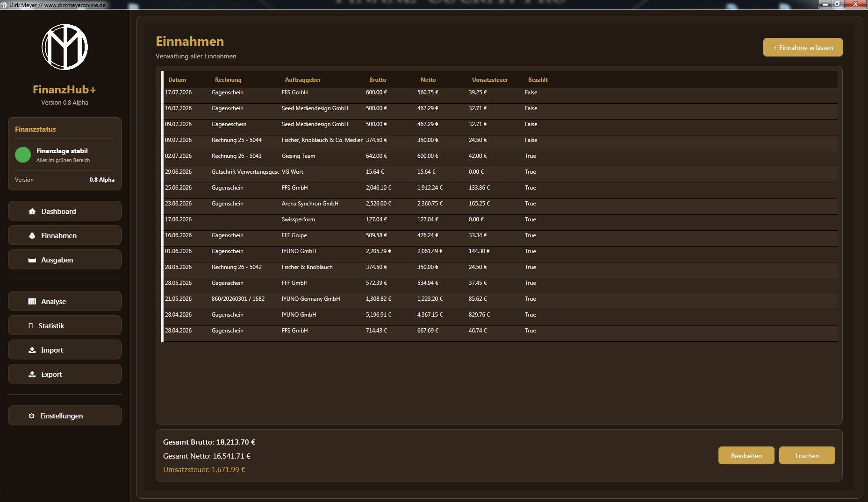The image size is (868, 502).
Task: Click the Bezahlt column header
Action: (538, 80)
